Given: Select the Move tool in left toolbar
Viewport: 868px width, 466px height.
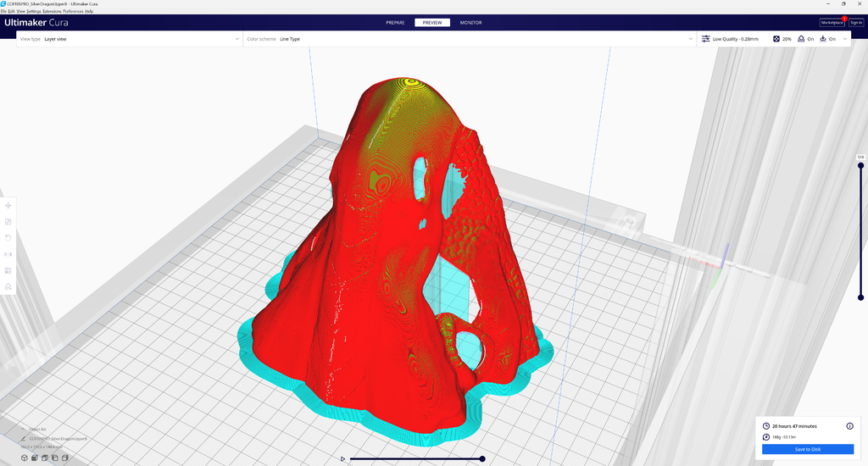Looking at the screenshot, I should click(x=8, y=205).
